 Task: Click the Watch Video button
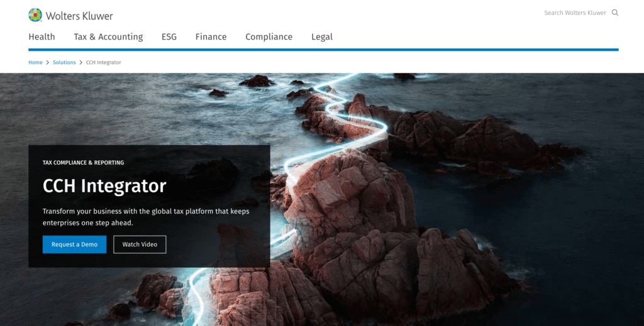(140, 244)
